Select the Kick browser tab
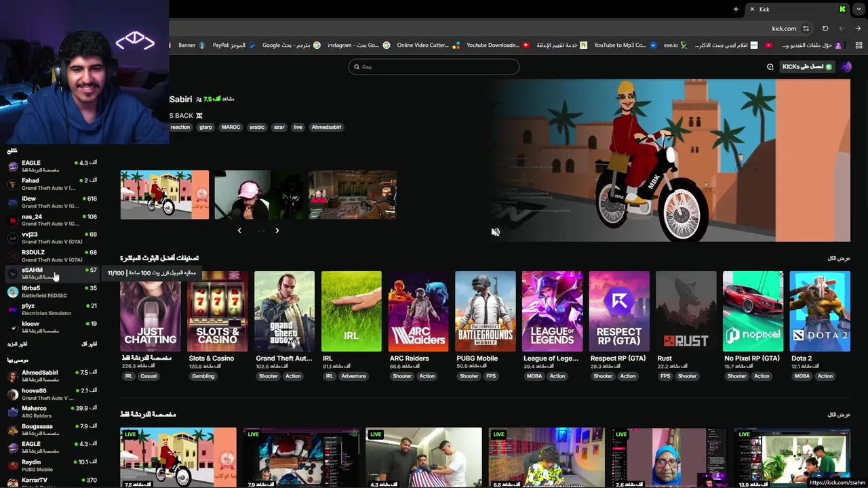This screenshot has width=868, height=488. click(797, 9)
